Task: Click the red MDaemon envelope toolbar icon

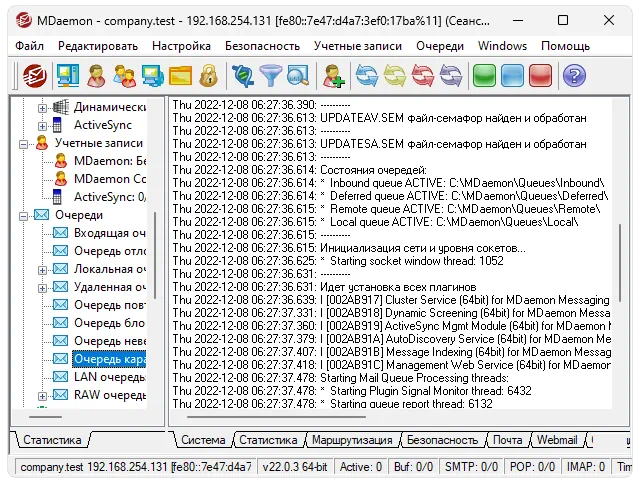Action: pos(35,75)
